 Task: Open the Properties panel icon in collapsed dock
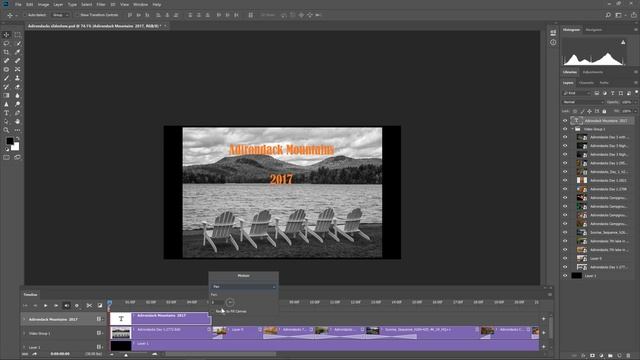click(553, 33)
